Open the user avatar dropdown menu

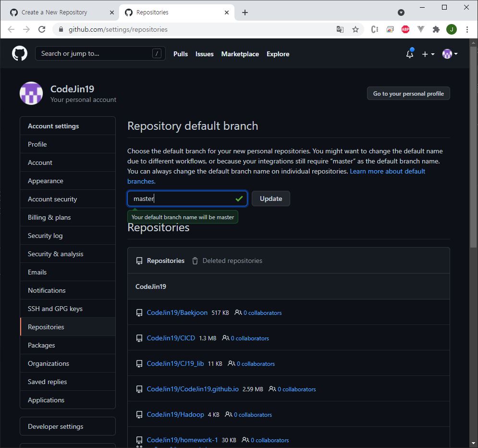click(x=450, y=54)
